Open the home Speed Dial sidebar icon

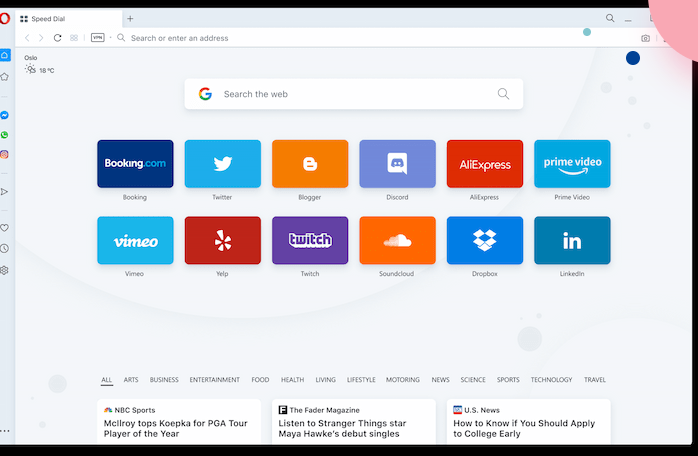(x=5, y=55)
